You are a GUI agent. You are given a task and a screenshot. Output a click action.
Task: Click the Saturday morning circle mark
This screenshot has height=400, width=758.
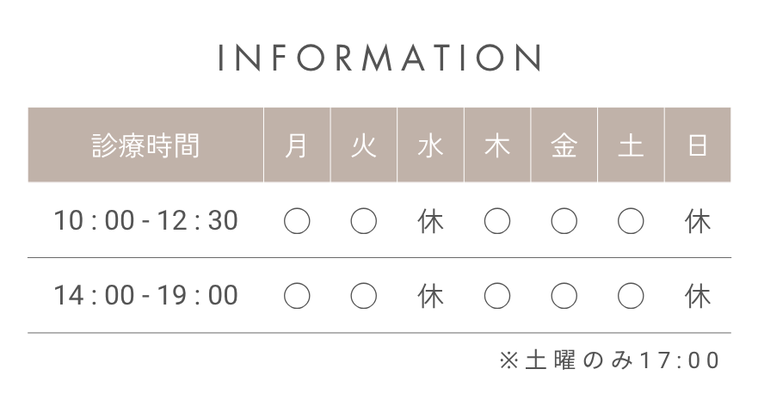(x=631, y=221)
